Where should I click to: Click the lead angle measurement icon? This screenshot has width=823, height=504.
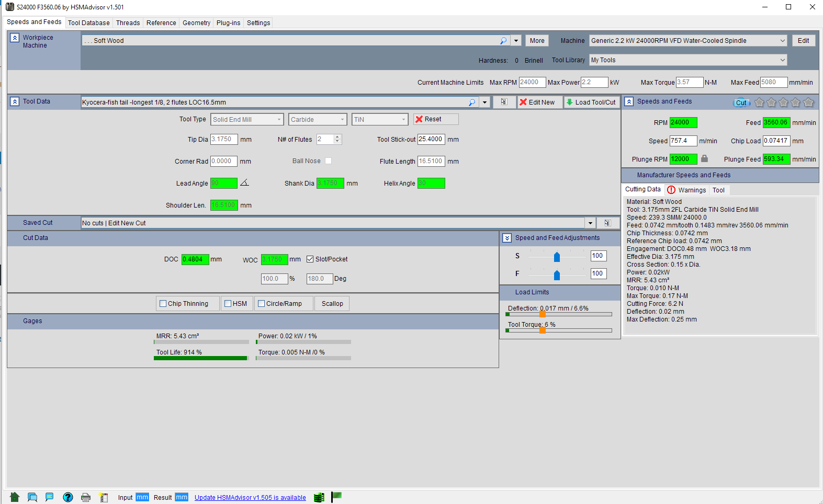244,183
